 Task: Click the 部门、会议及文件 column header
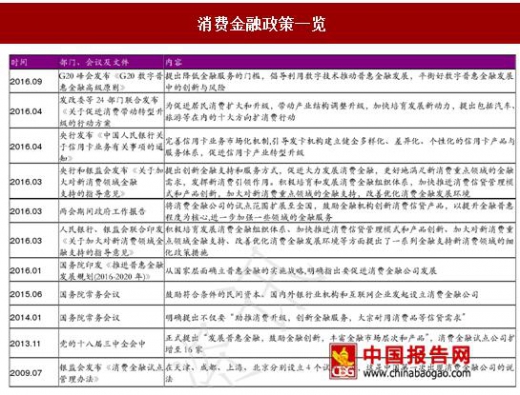pyautogui.click(x=94, y=62)
